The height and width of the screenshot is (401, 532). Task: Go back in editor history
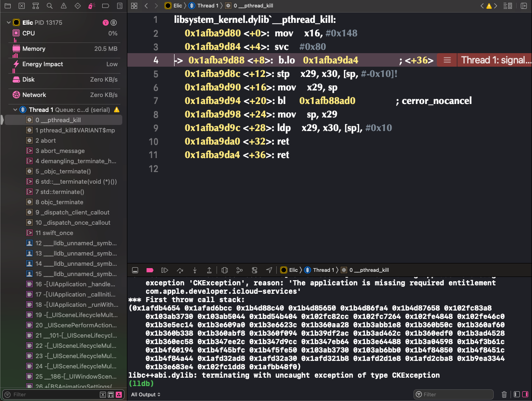point(146,6)
